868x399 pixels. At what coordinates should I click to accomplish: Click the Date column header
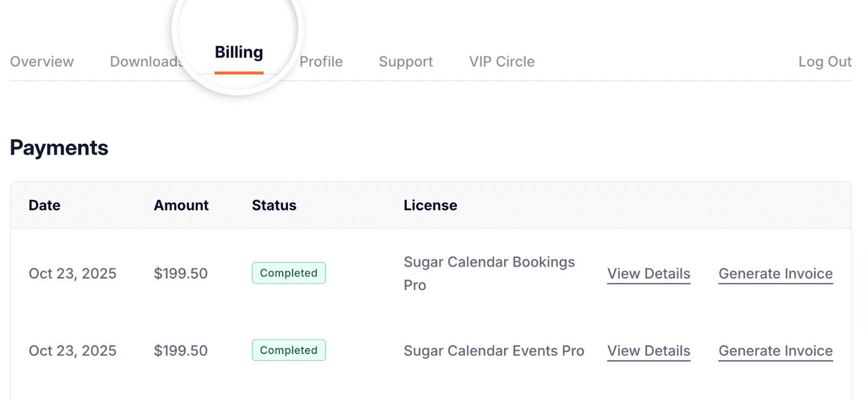click(44, 205)
